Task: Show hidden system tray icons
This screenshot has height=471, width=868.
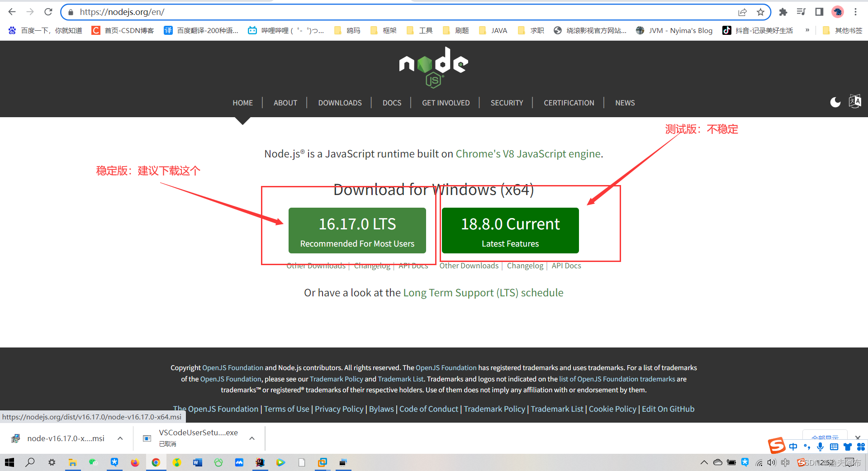Action: [704, 462]
